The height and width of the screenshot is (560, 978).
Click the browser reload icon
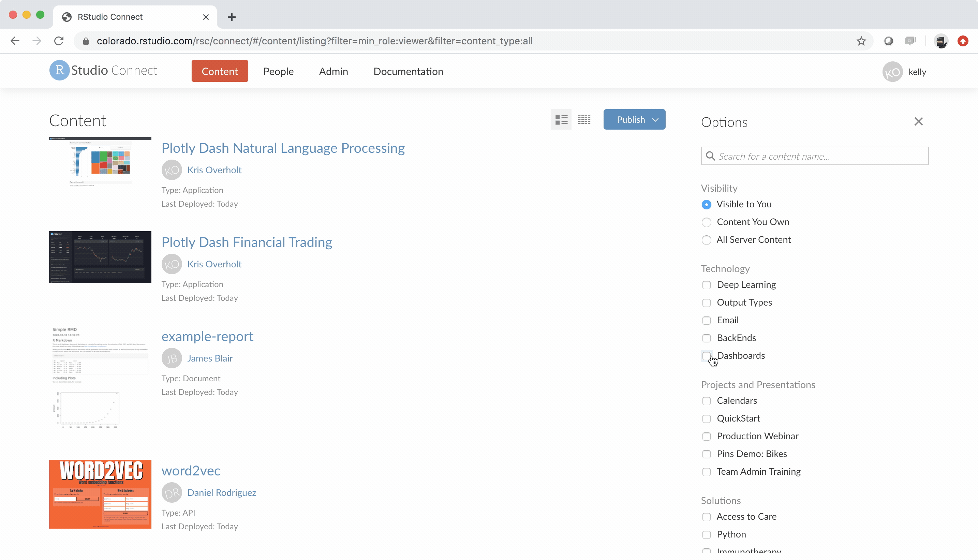58,41
